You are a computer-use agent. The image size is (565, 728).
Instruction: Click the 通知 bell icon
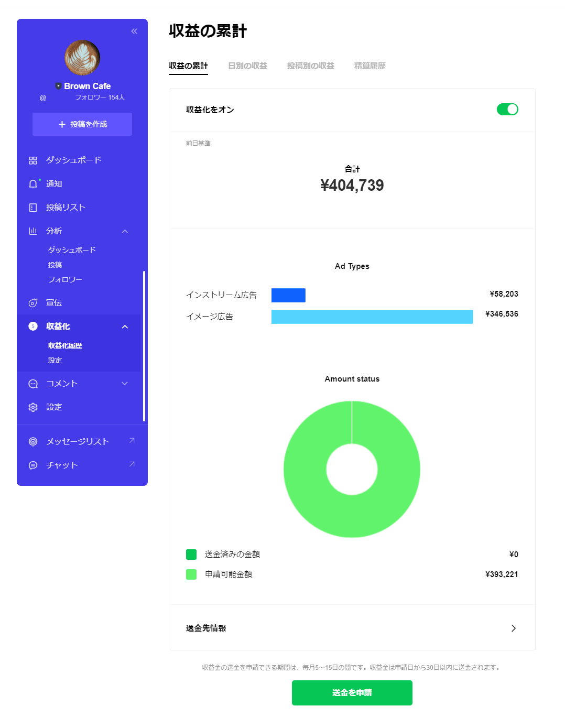33,184
